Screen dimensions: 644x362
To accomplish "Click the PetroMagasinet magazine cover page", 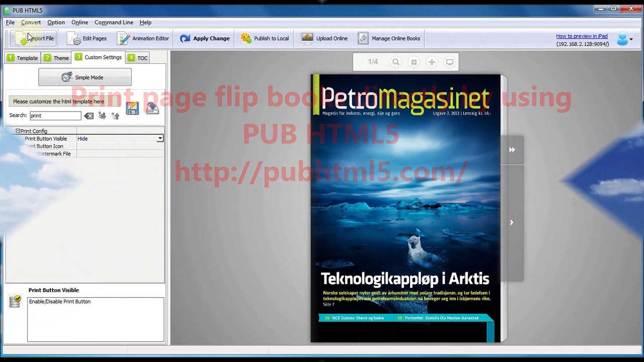I will [x=406, y=209].
